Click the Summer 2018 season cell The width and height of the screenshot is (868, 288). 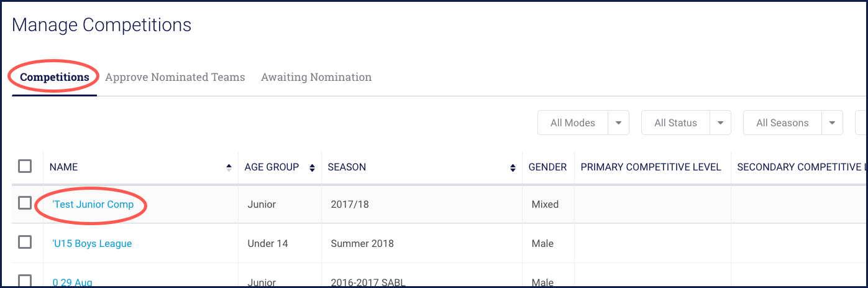point(362,243)
